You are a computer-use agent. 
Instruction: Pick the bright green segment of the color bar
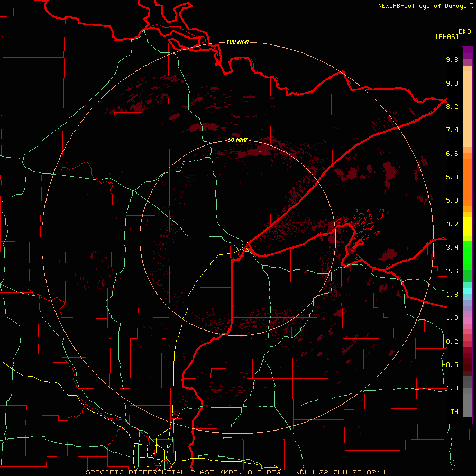pyautogui.click(x=467, y=255)
